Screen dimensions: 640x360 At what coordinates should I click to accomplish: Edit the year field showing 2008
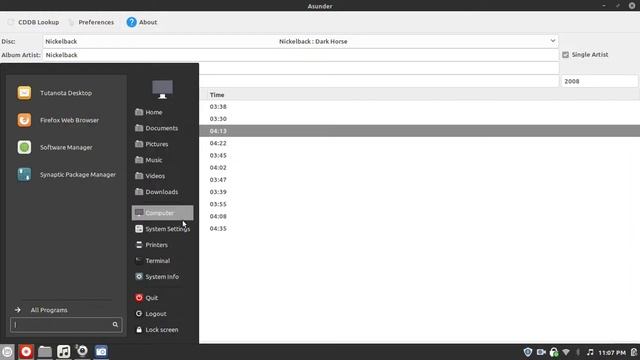[x=599, y=81]
